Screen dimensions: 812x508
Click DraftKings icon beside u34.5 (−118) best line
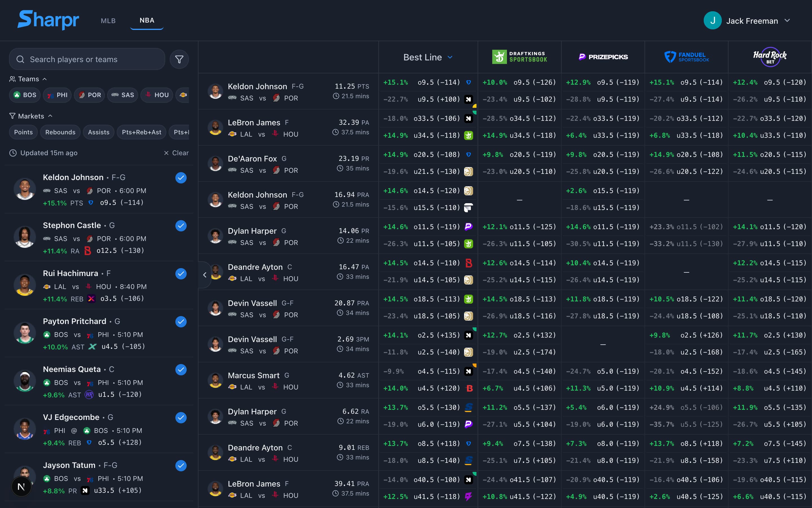468,135
